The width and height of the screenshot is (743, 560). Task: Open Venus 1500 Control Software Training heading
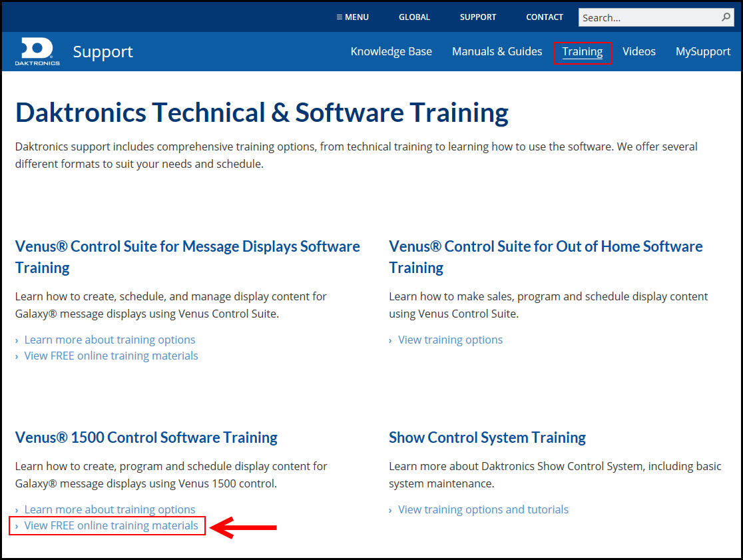tap(146, 437)
